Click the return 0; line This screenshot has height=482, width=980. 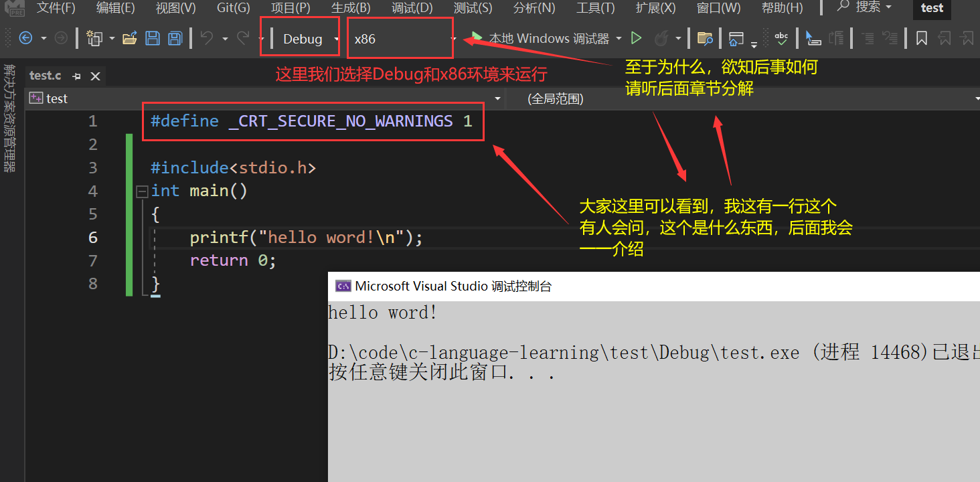click(x=233, y=260)
